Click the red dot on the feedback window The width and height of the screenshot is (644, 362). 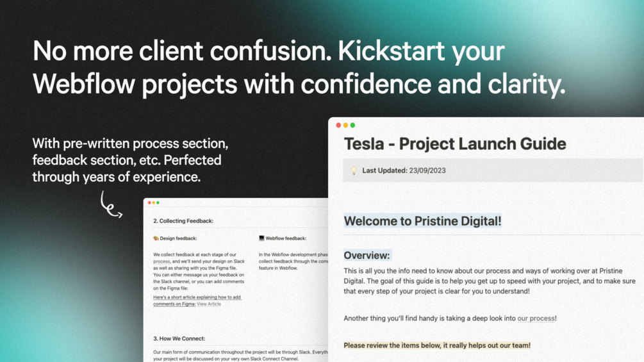click(149, 202)
